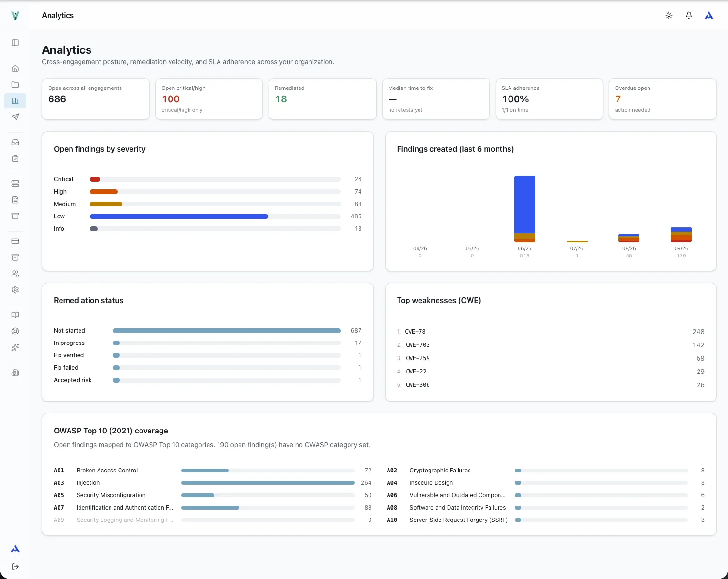Open the open book documentation icon
Viewport: 728px width, 579px height.
pyautogui.click(x=15, y=315)
